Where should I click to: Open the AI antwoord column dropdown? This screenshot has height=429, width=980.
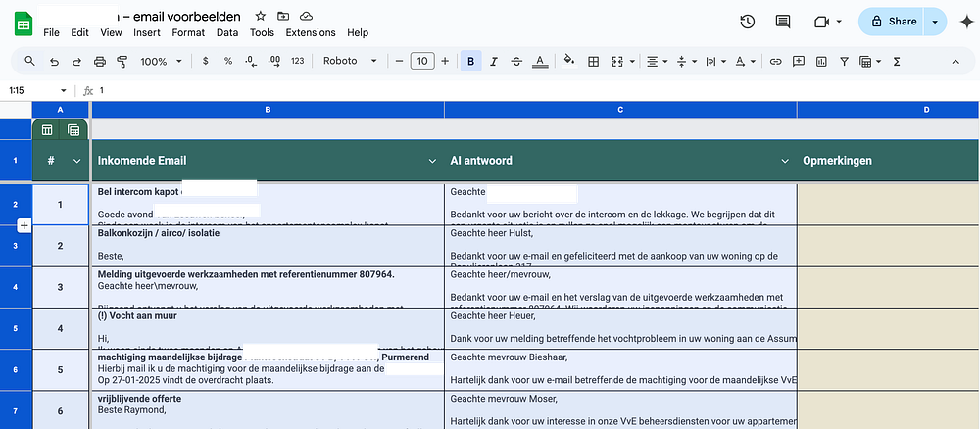tap(785, 161)
